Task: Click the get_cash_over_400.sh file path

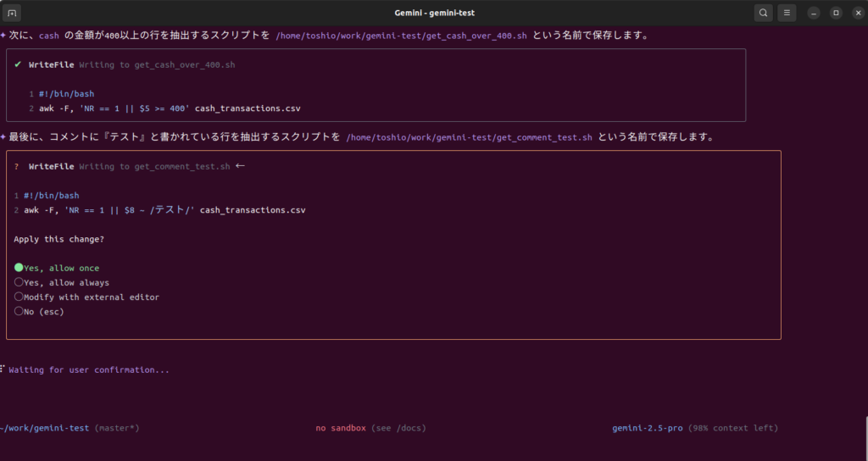Action: [x=401, y=36]
